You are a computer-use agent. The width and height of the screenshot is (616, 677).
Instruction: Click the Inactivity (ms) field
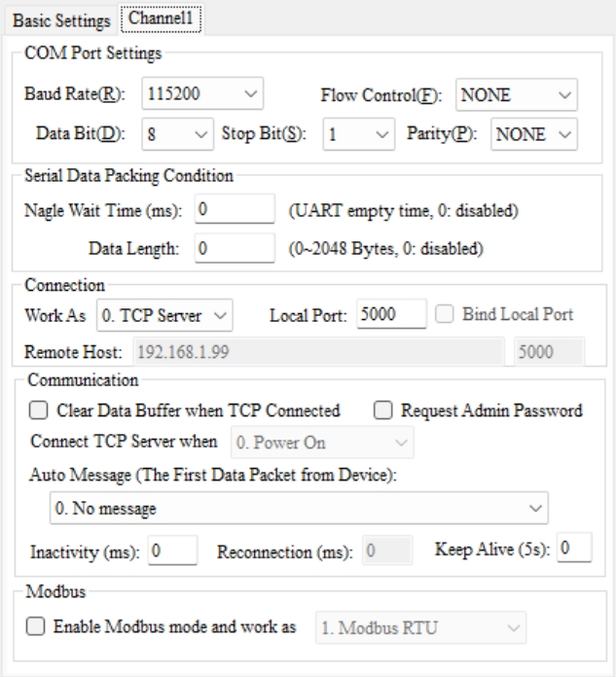point(172,550)
